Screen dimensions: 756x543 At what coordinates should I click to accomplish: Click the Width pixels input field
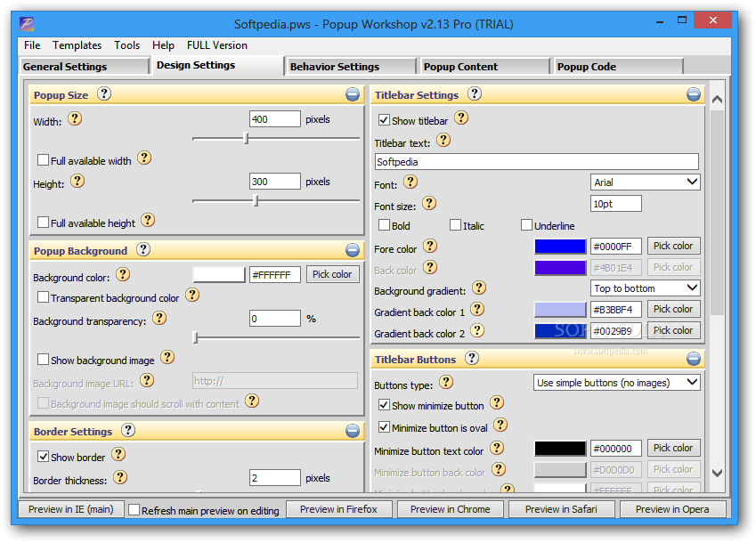[275, 119]
